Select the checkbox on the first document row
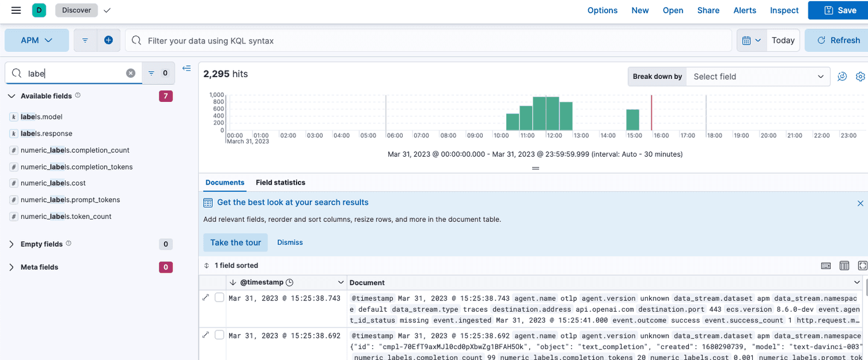 click(x=219, y=297)
